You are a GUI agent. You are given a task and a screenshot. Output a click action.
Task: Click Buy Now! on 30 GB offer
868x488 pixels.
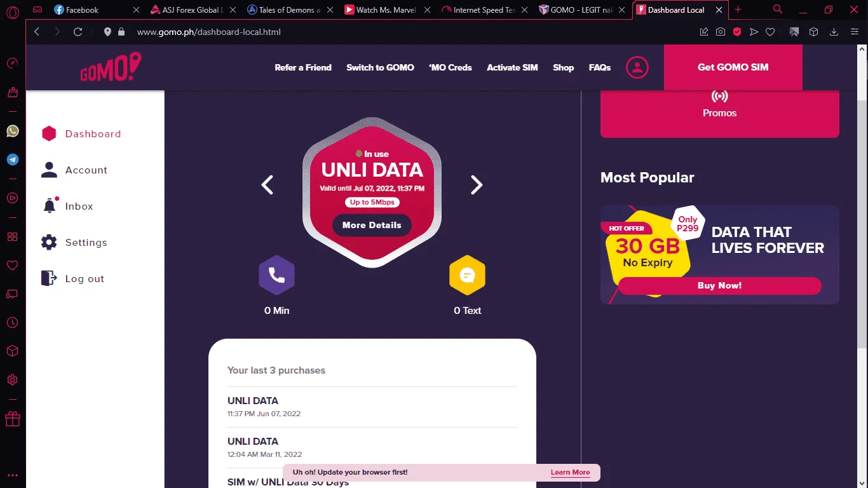(720, 286)
